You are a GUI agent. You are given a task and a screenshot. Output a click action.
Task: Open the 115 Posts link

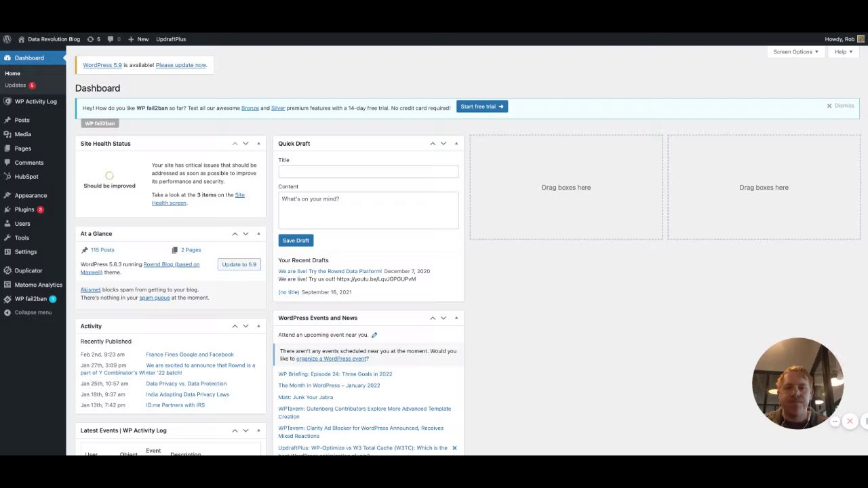click(102, 250)
